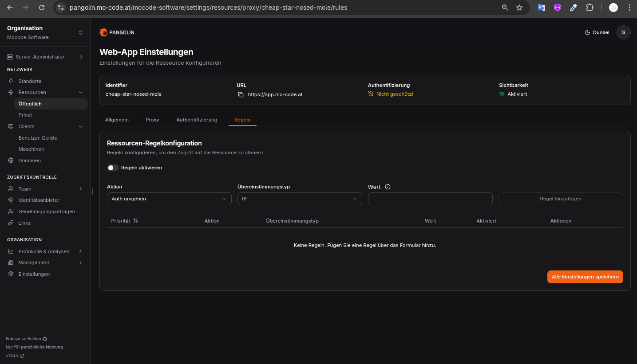This screenshot has width=637, height=364.
Task: Bookmark this page with star icon
Action: pos(519,8)
